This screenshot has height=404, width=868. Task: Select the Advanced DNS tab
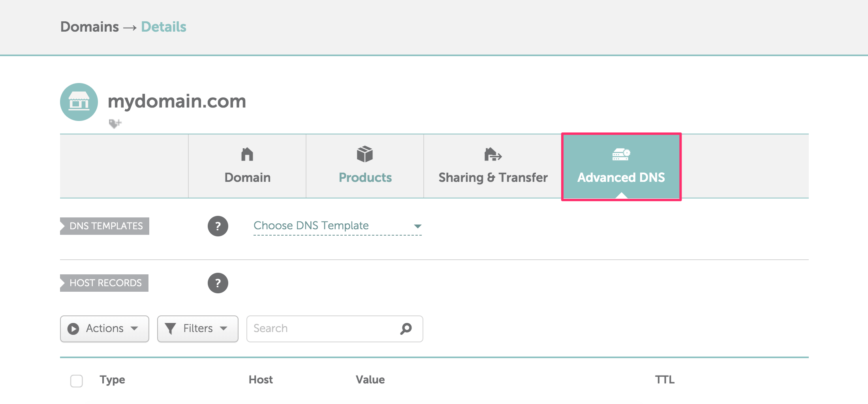pos(621,166)
